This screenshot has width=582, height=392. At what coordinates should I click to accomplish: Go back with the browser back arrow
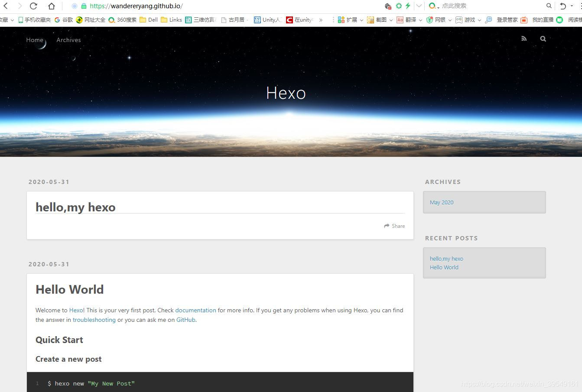point(6,6)
